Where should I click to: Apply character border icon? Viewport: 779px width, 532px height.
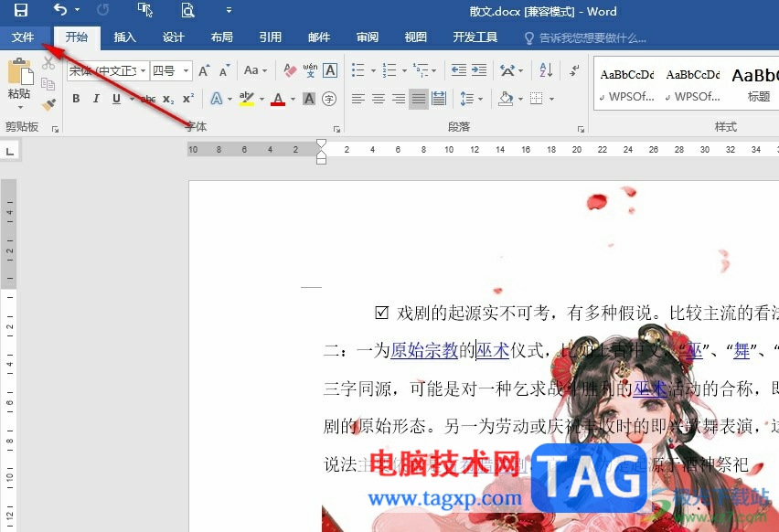click(330, 70)
